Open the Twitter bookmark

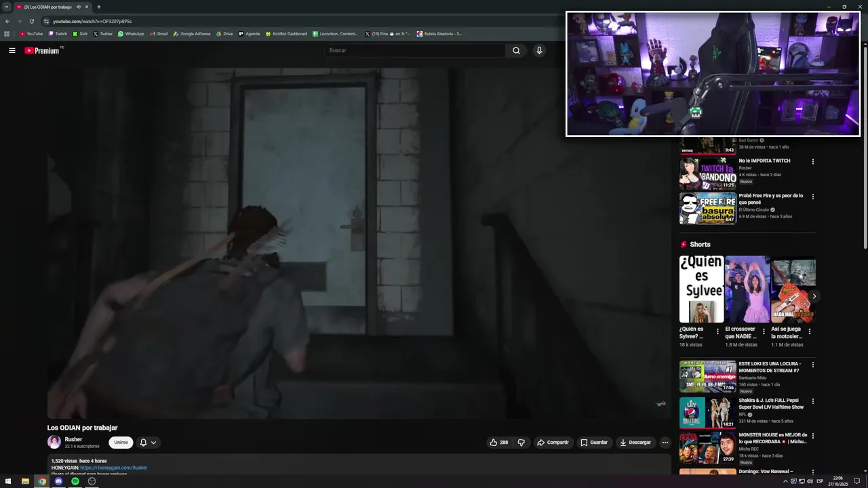[103, 34]
